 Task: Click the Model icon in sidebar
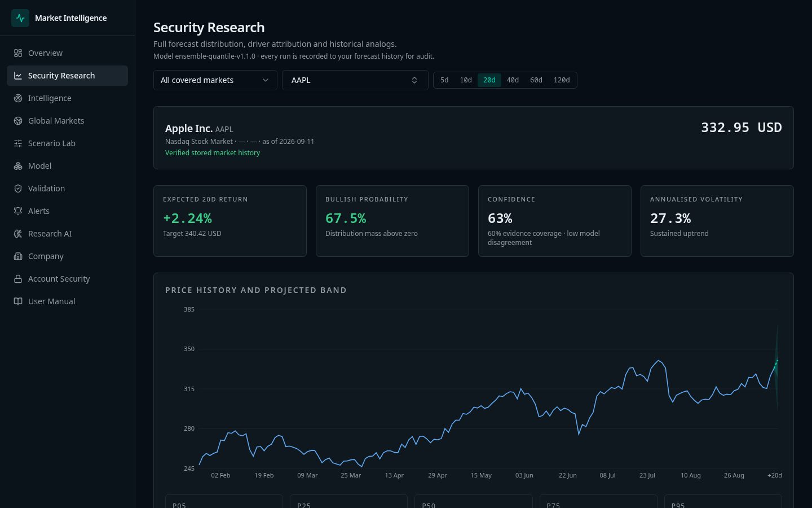click(18, 166)
